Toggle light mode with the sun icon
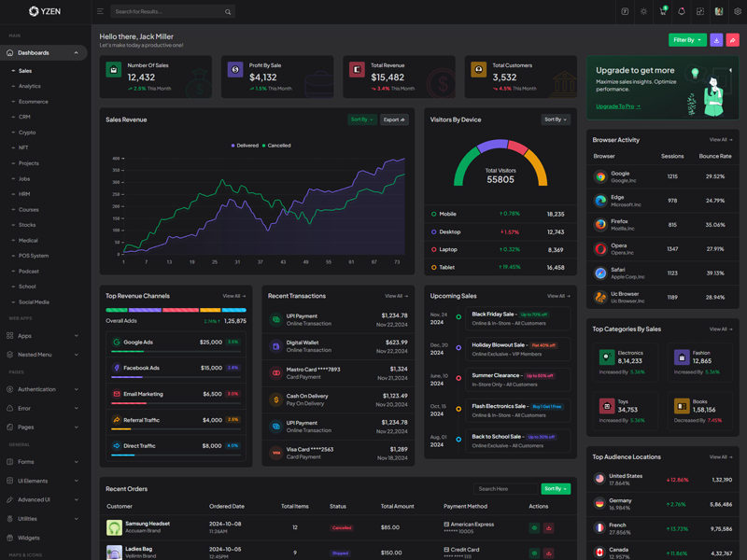747x560 pixels. pyautogui.click(x=643, y=12)
